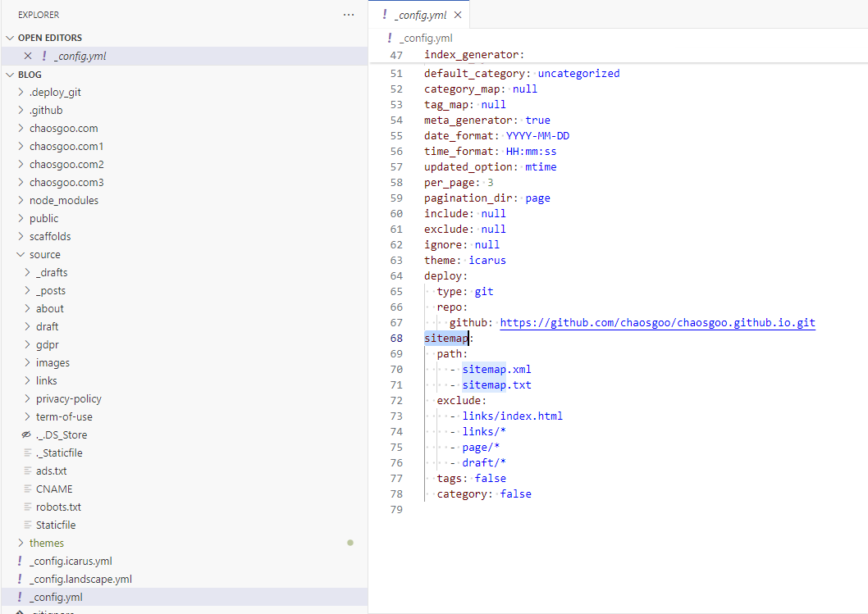
Task: Click the yellow exclamation icon of _config.icarus.yml
Action: point(20,562)
